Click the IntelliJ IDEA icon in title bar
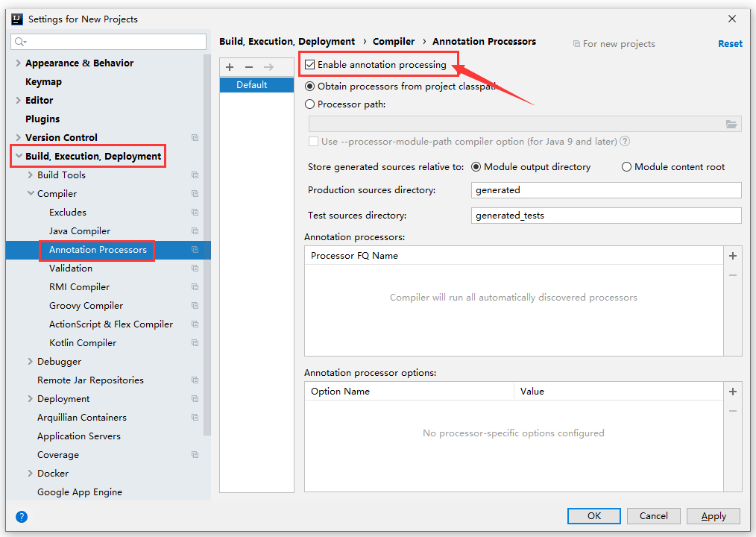 tap(17, 19)
